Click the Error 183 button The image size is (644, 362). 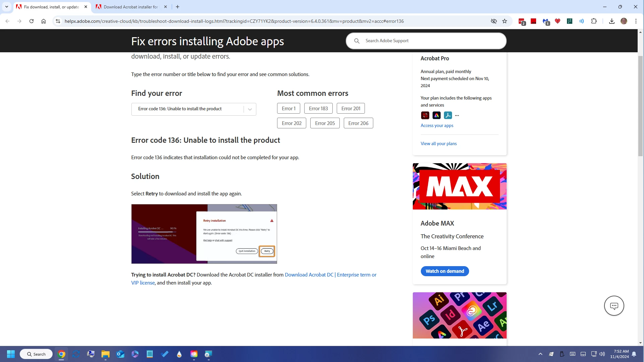pyautogui.click(x=318, y=109)
